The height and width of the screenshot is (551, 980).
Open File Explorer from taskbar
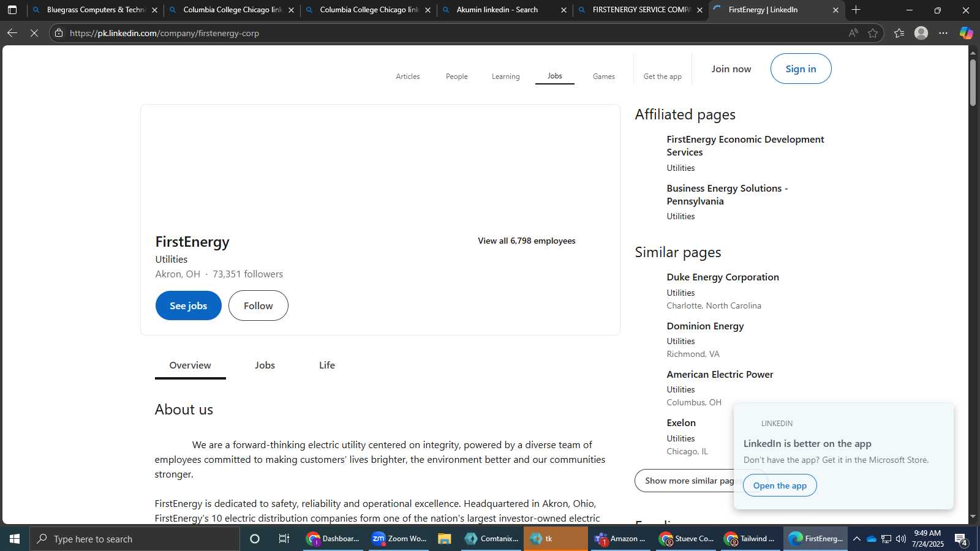[445, 539]
